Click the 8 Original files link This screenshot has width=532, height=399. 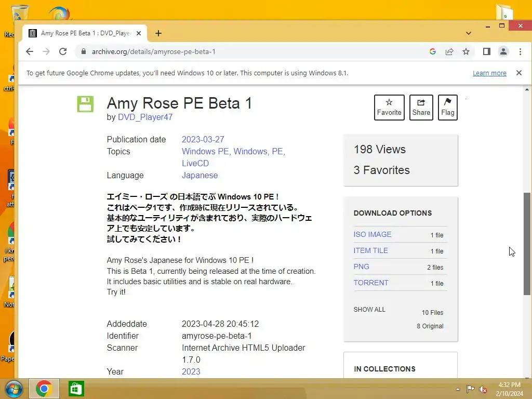coord(430,326)
